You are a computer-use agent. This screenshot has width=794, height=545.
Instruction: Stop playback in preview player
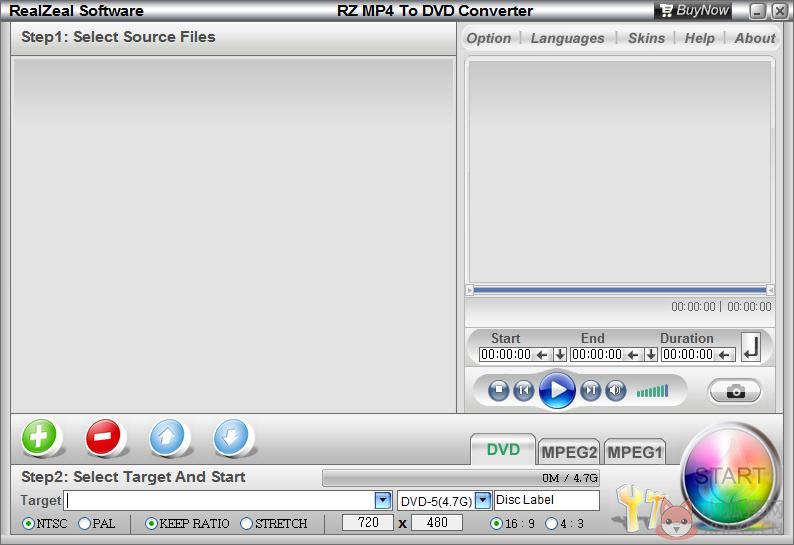tap(499, 390)
